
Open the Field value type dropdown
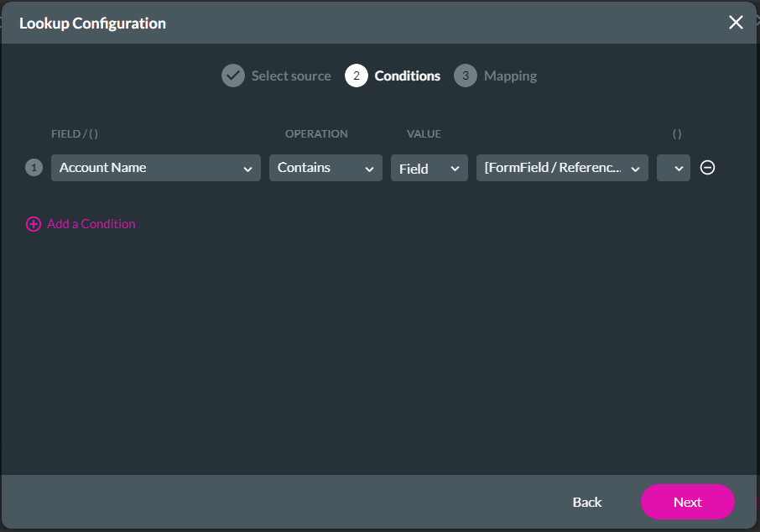[x=429, y=167]
